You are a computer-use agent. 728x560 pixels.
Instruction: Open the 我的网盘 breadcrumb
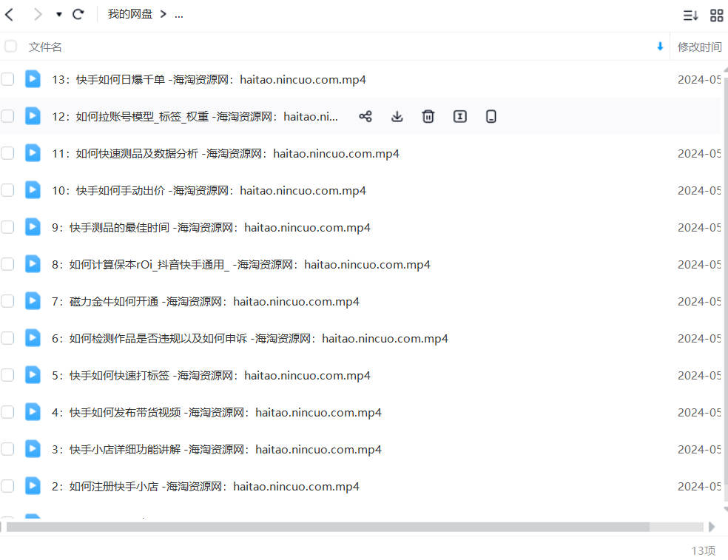(x=130, y=14)
